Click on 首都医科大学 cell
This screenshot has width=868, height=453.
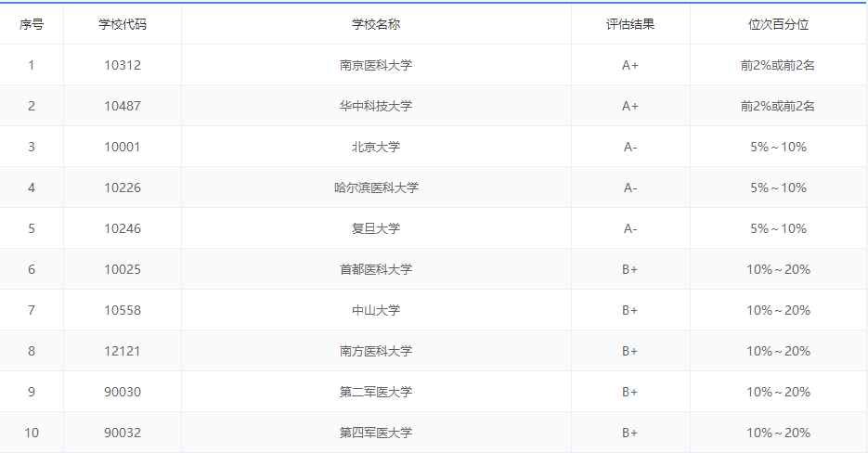[x=376, y=269]
